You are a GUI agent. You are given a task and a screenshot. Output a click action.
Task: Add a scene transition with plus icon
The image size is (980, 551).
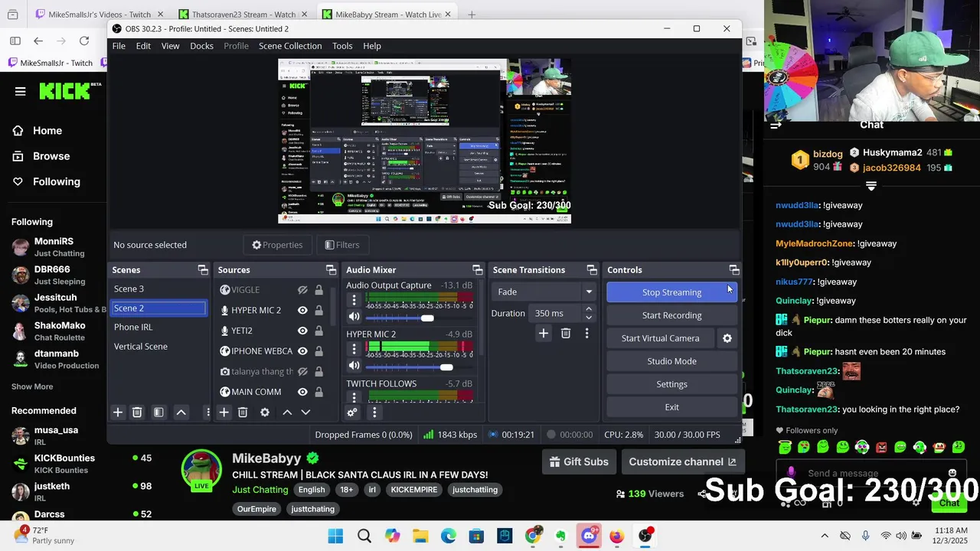(544, 334)
